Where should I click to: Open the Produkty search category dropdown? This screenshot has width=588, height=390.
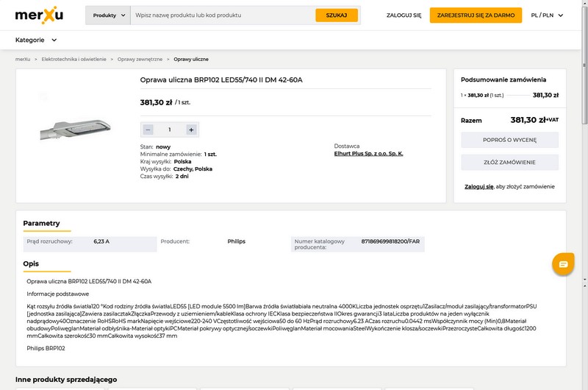[x=108, y=15]
